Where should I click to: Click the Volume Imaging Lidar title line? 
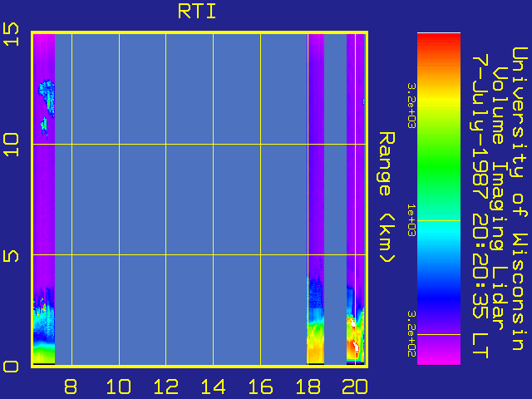tap(500, 199)
